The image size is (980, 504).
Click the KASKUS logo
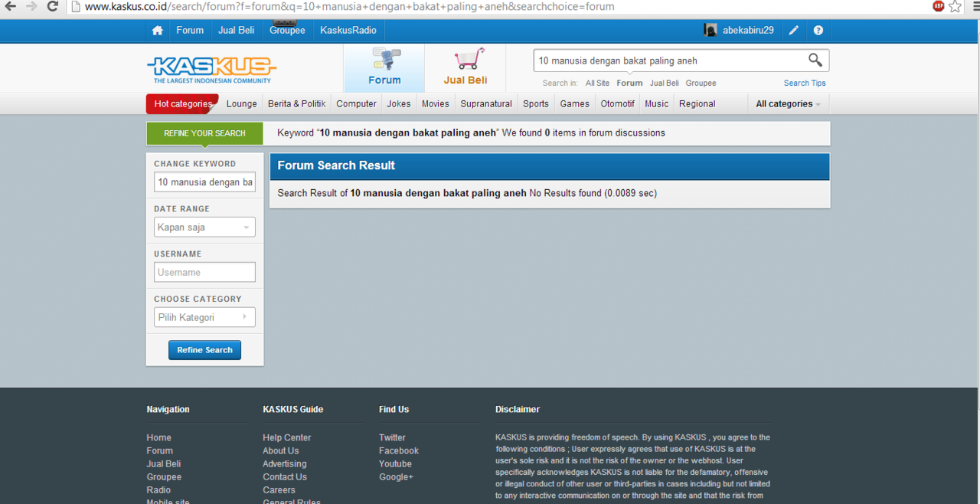211,69
